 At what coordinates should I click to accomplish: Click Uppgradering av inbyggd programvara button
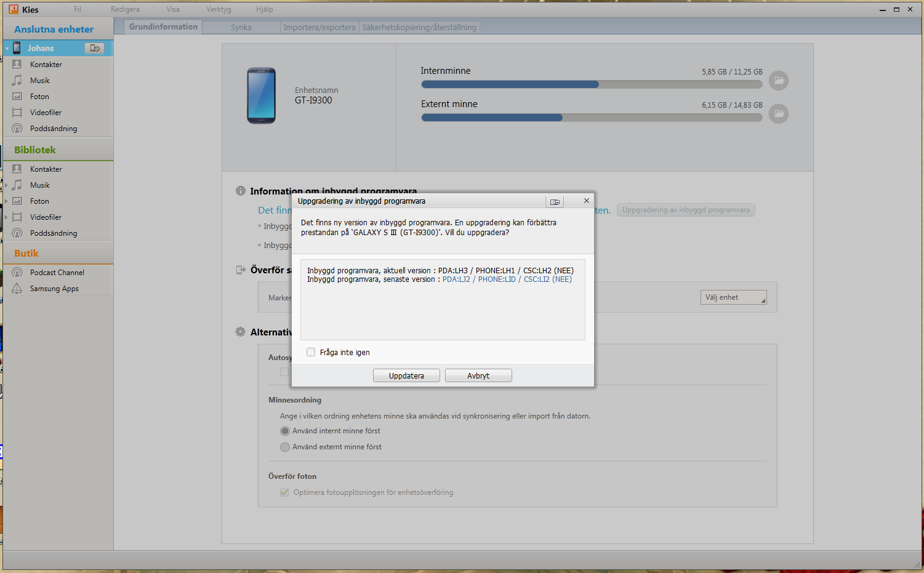tap(686, 210)
